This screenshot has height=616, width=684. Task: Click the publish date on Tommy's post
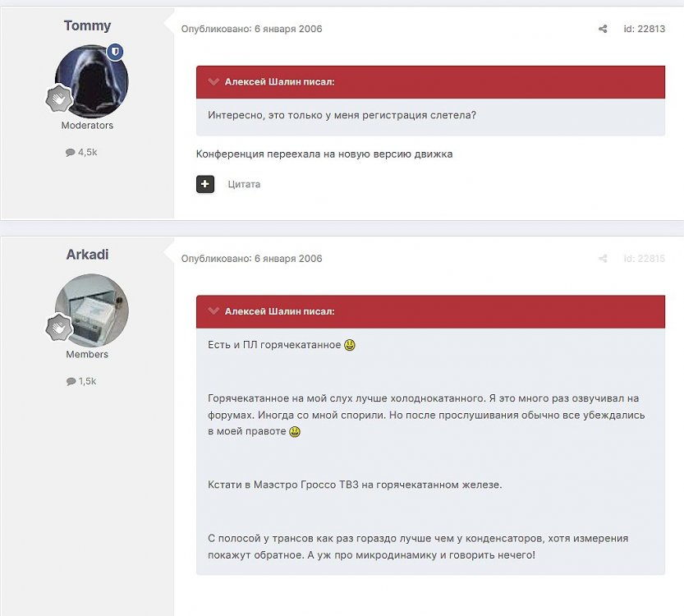(251, 29)
